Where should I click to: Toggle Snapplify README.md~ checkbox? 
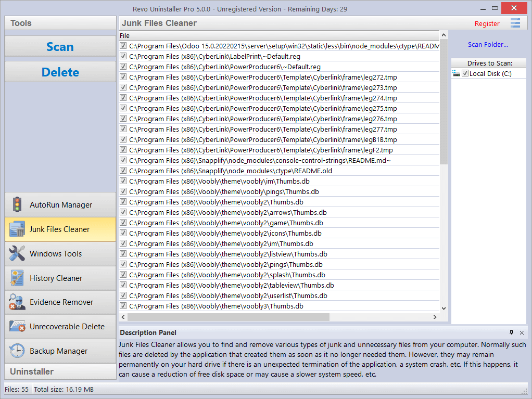[123, 160]
